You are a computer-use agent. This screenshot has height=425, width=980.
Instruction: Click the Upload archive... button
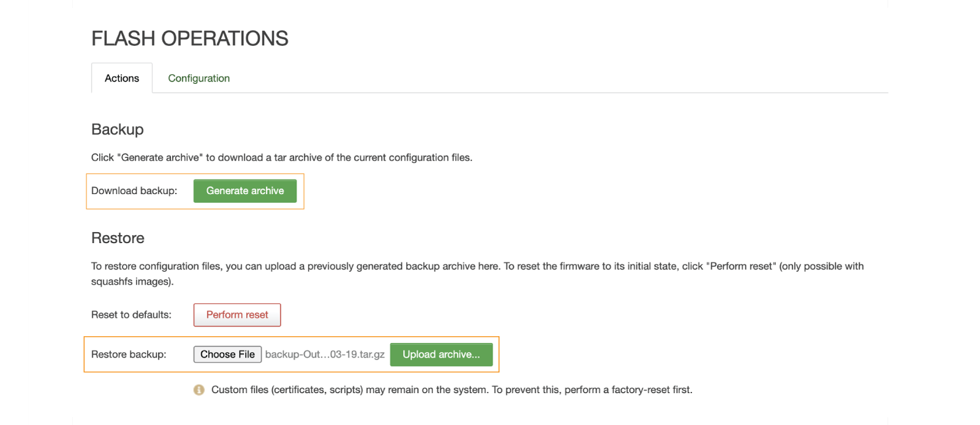tap(441, 354)
